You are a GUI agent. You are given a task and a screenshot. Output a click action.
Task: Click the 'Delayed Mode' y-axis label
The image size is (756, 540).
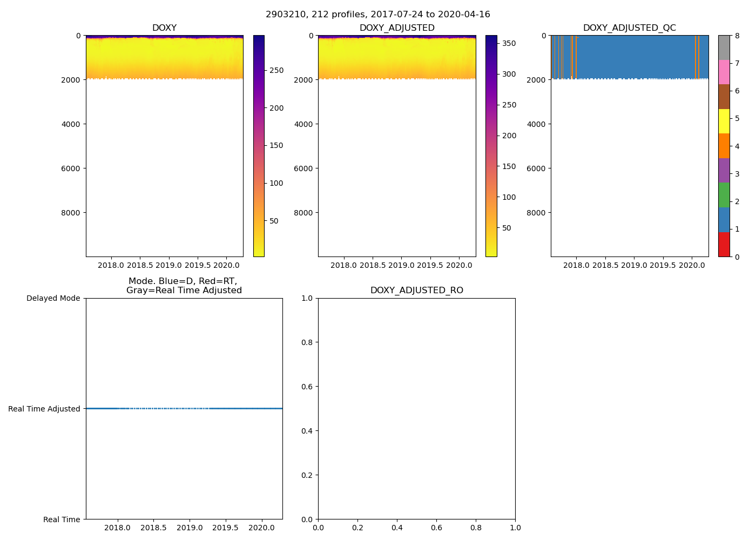[x=53, y=298]
